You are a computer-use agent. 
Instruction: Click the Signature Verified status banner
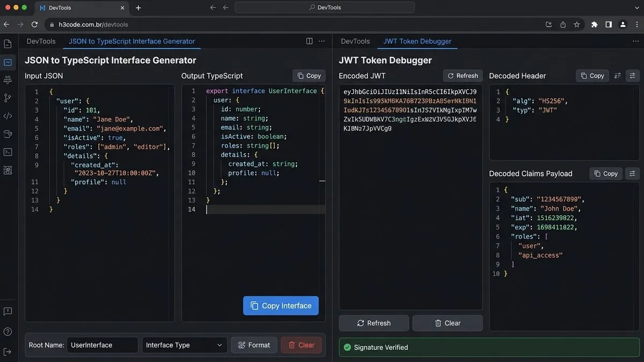[x=489, y=348]
